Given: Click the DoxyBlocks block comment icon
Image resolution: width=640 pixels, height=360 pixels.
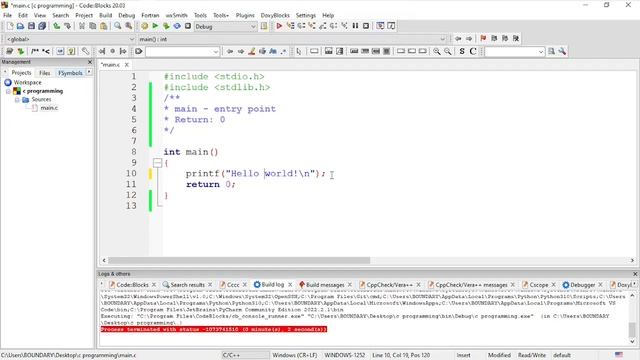Looking at the screenshot, I should point(35,51).
